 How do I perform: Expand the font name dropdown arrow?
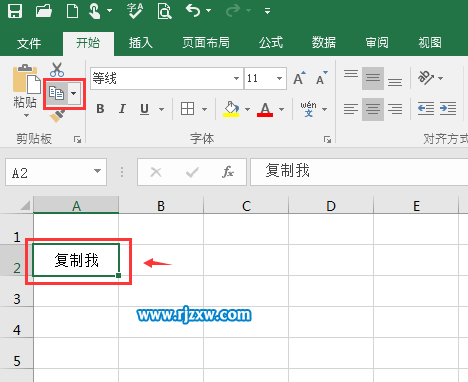[x=236, y=79]
